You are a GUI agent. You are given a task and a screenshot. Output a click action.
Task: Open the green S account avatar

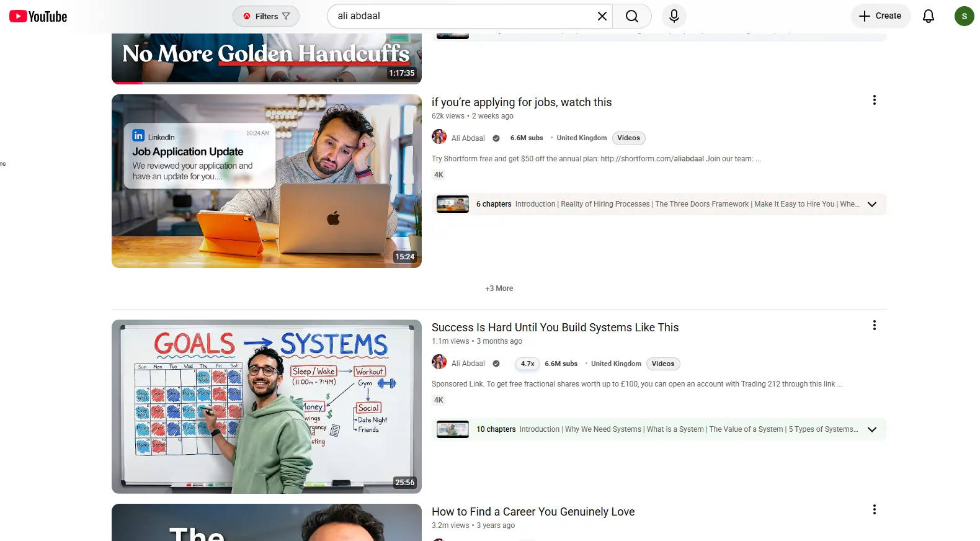pos(964,16)
